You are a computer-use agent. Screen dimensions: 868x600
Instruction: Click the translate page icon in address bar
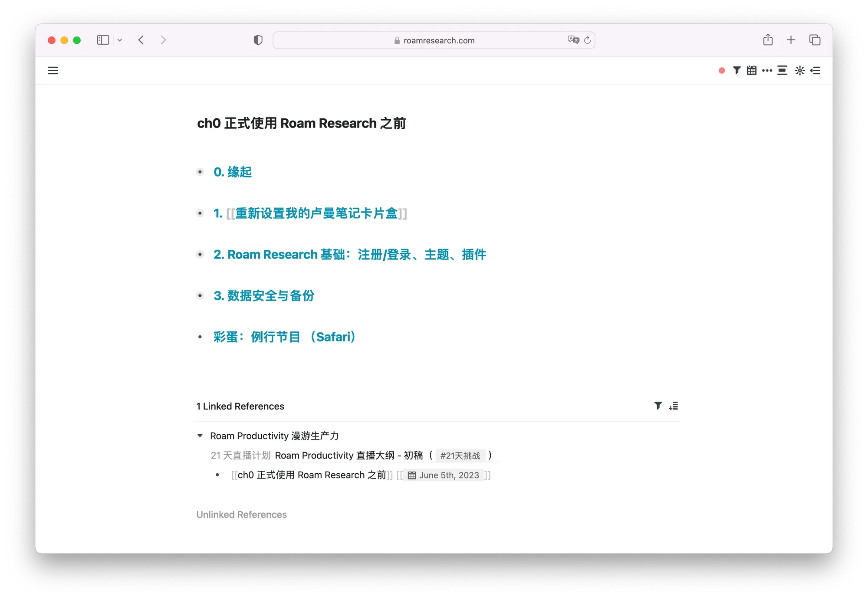coord(573,40)
